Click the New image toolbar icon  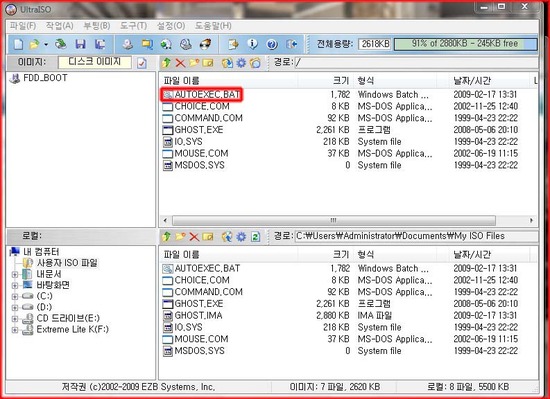18,44
